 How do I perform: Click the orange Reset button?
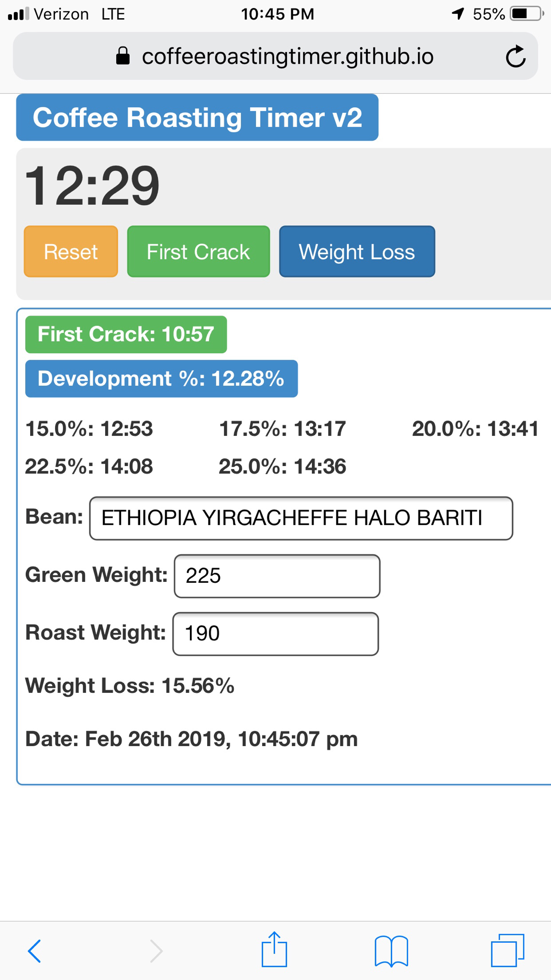click(x=71, y=252)
